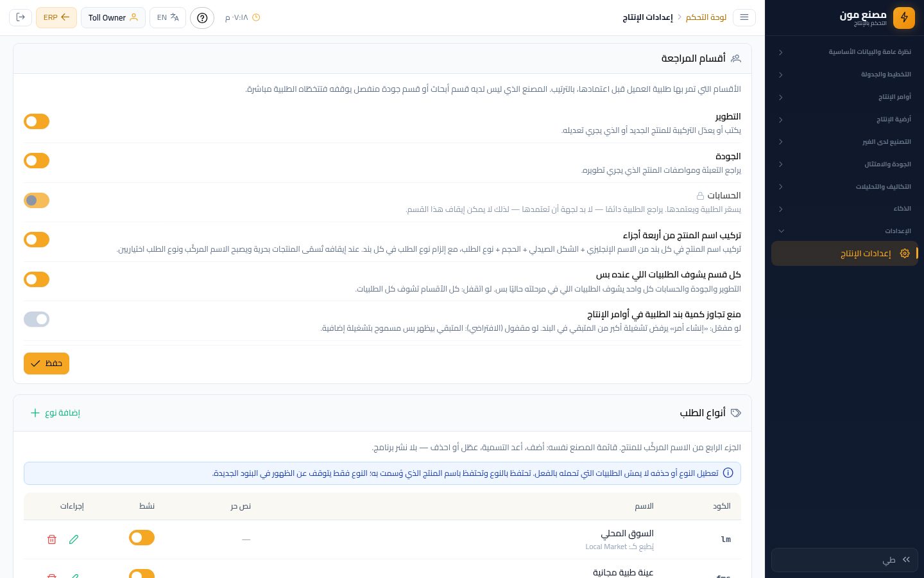
Task: Open إعدادات الإنتاج sidebar item
Action: pos(844,254)
